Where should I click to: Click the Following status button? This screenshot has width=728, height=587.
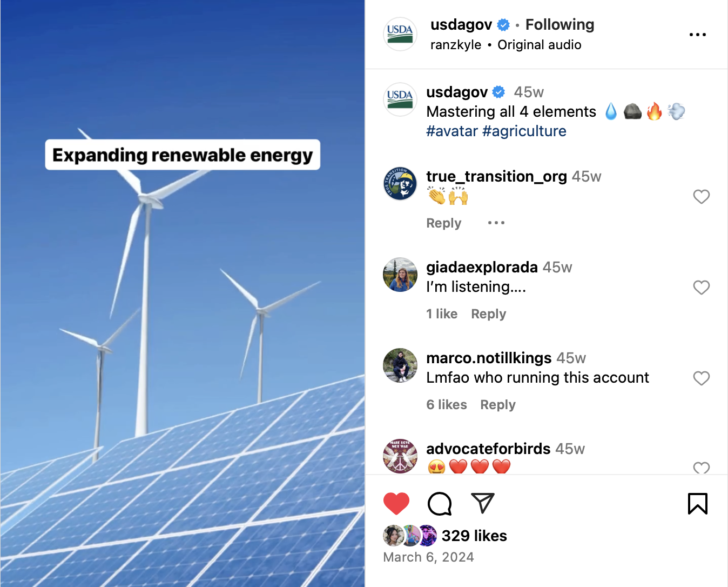[560, 25]
